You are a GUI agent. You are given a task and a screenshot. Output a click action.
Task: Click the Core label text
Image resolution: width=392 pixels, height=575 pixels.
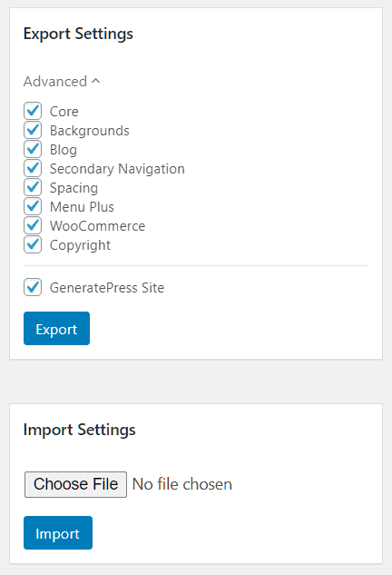click(x=64, y=112)
